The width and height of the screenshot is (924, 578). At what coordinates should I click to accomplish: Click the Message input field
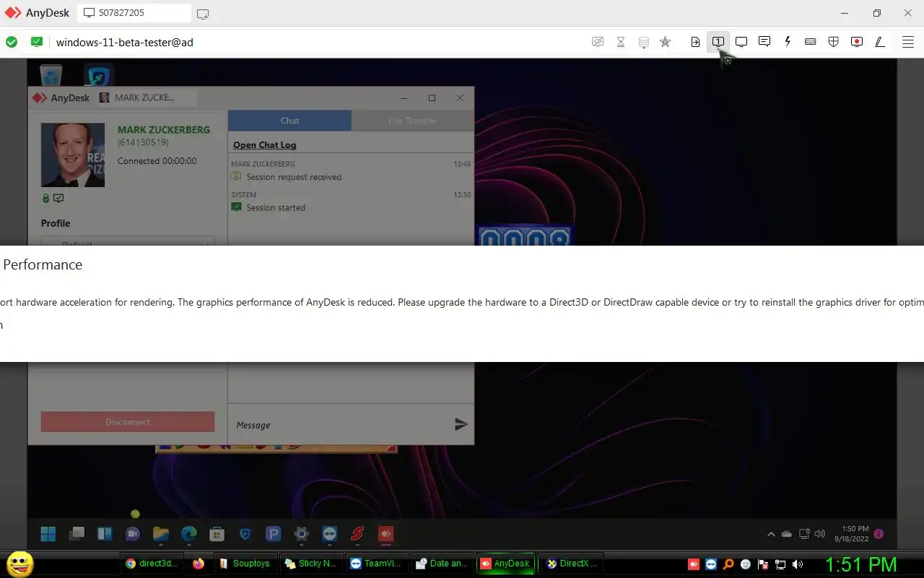(x=339, y=425)
